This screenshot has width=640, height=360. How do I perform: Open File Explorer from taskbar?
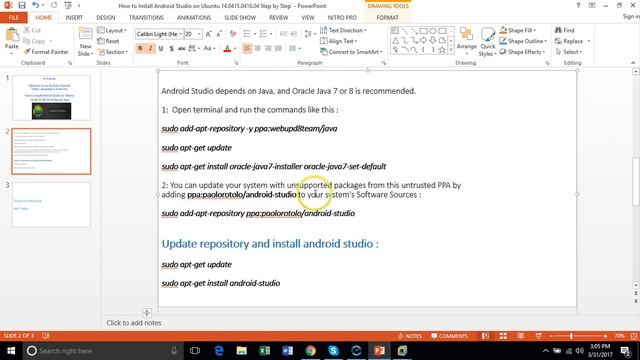click(242, 351)
